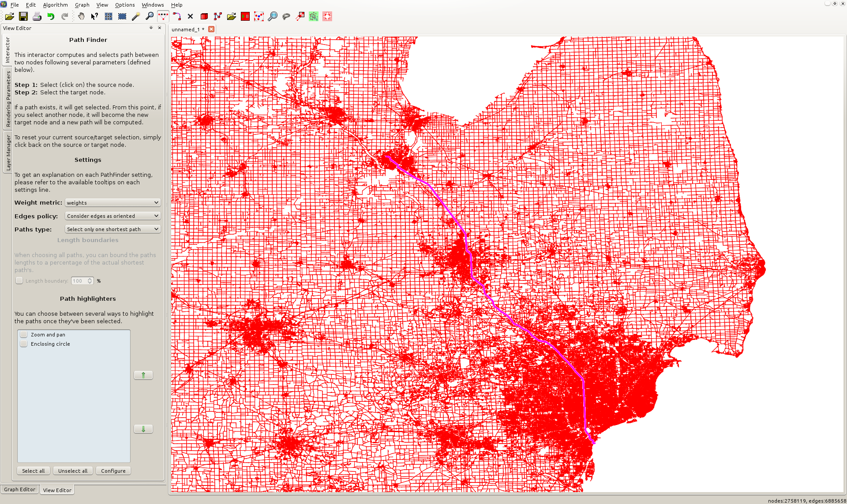Enable the Enclosing circle highlighter
This screenshot has height=504, width=847.
click(24, 344)
